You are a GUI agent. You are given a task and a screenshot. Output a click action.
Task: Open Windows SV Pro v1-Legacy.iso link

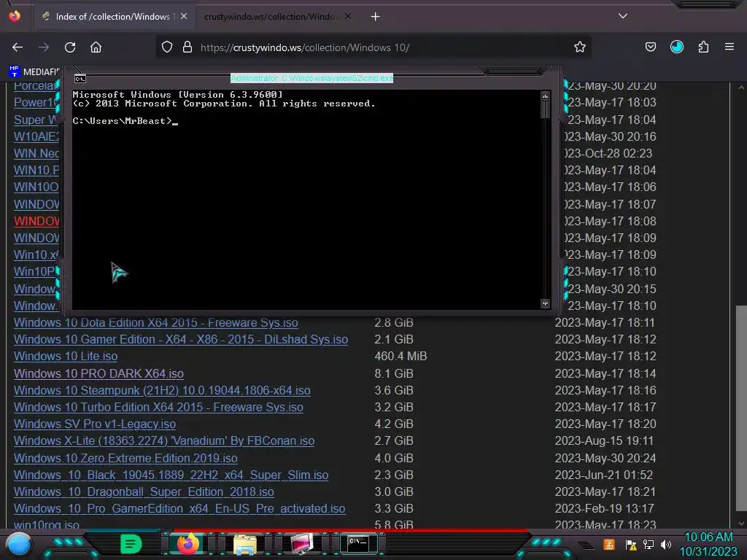click(95, 424)
